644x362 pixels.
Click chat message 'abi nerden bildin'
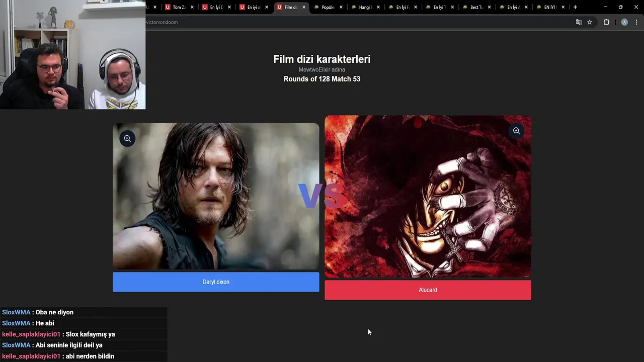(90, 356)
